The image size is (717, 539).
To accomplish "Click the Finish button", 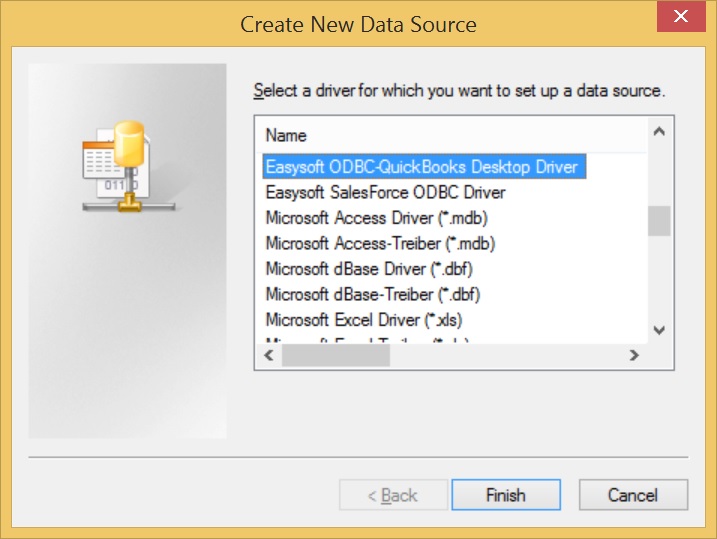I will click(x=506, y=495).
